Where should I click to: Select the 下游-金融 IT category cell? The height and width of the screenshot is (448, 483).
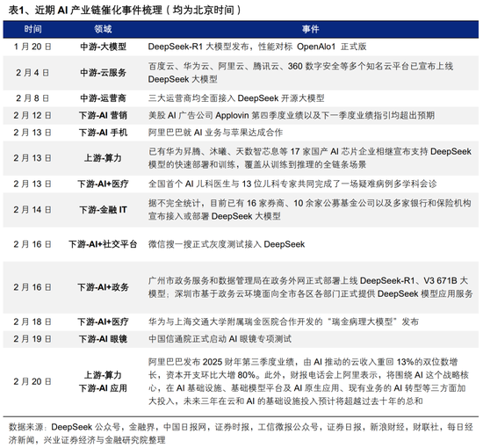104,210
